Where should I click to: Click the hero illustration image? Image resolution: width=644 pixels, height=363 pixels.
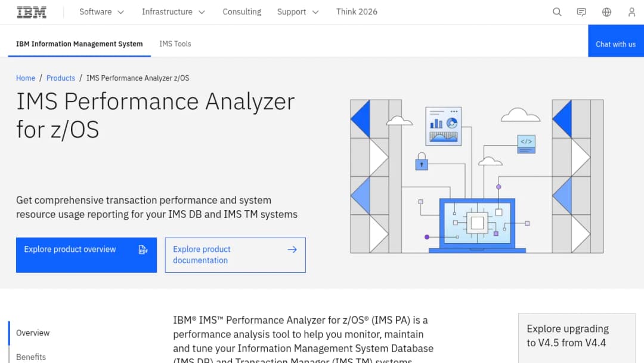tap(477, 176)
